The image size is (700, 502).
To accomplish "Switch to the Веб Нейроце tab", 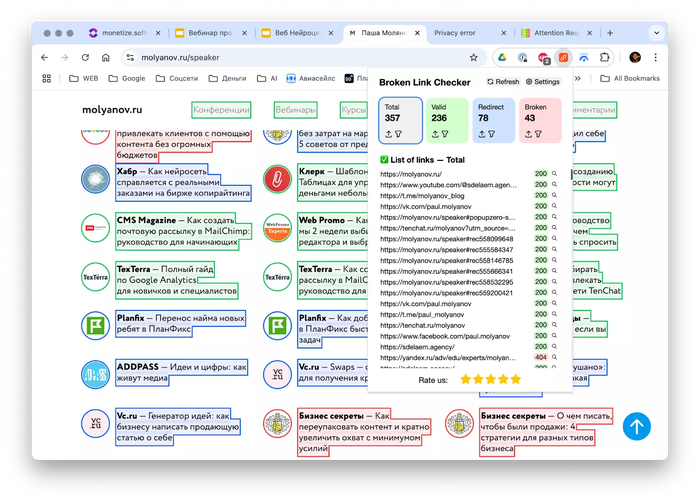I will 296,33.
